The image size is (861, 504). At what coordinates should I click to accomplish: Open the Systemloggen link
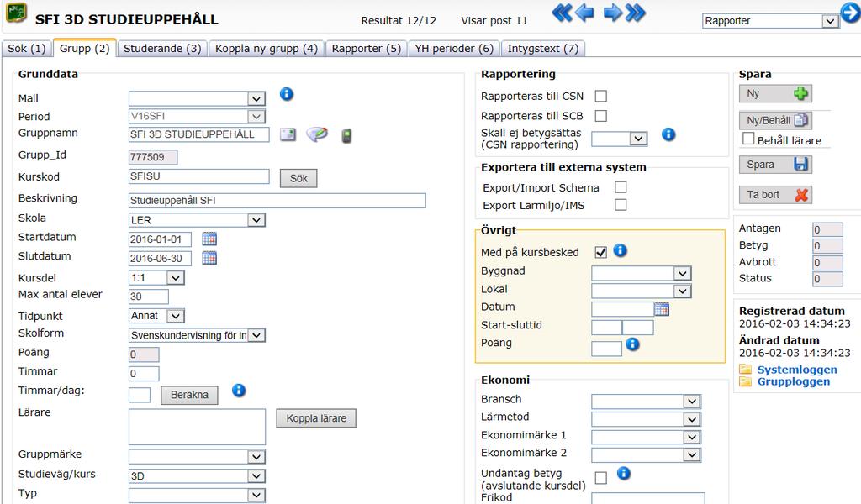(x=797, y=370)
